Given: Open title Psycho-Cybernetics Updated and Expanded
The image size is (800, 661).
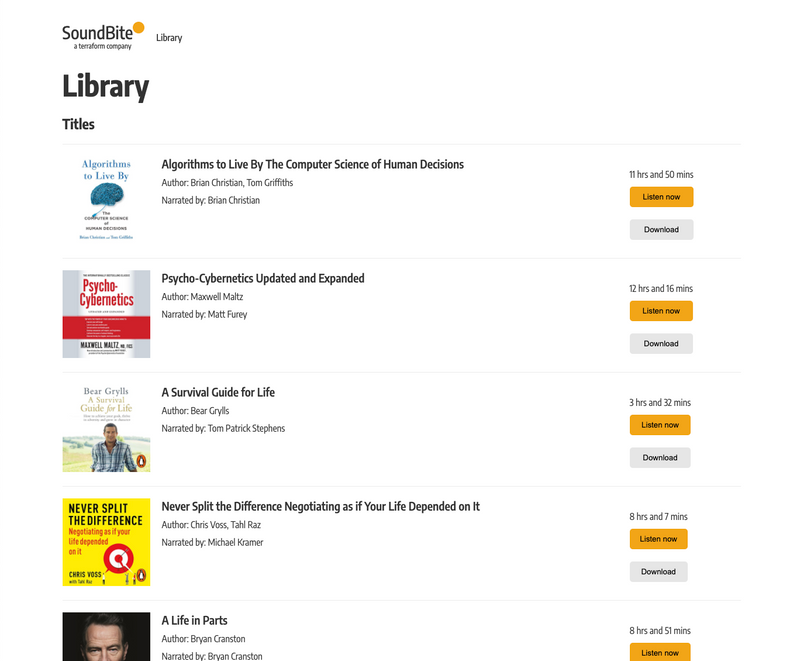Looking at the screenshot, I should pyautogui.click(x=263, y=278).
